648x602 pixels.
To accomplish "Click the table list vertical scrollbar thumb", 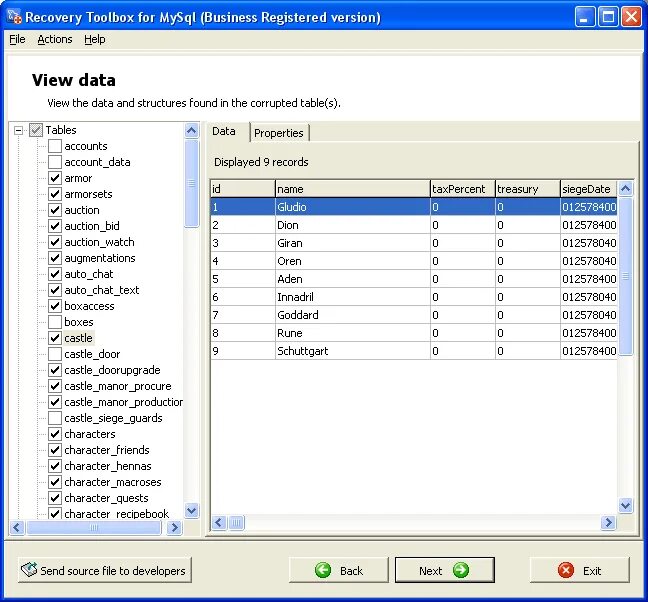I will (x=191, y=183).
